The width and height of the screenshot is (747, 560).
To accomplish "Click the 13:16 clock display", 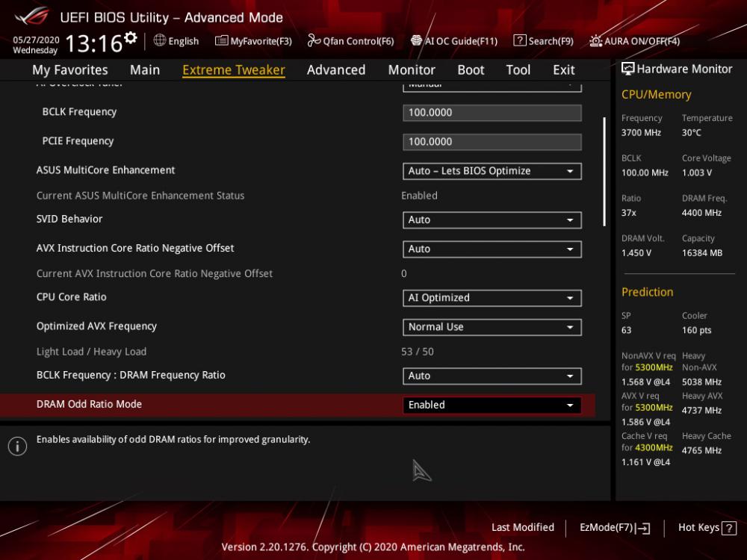I will [94, 43].
